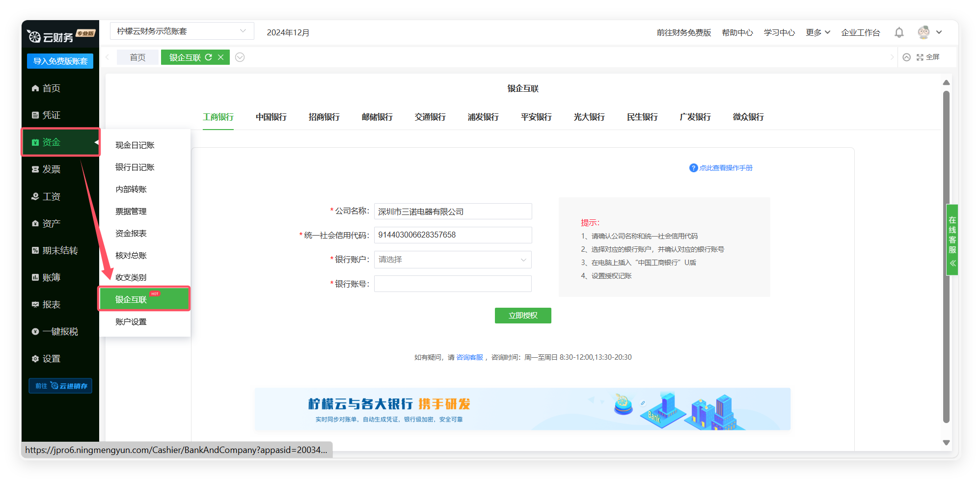980x479 pixels.
Task: Close the 银企互联 tab
Action: 221,57
